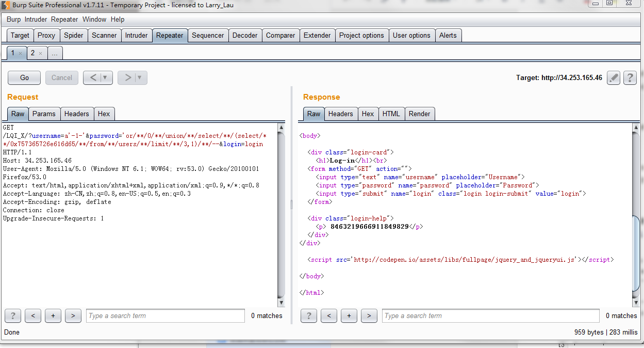Switch to the Scanner tab
644x348 pixels.
point(104,35)
